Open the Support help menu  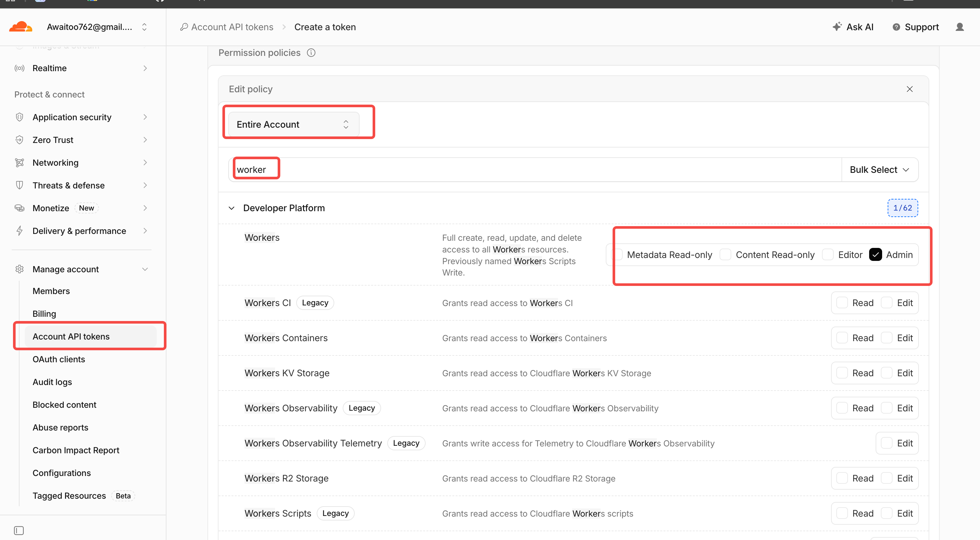(x=916, y=27)
